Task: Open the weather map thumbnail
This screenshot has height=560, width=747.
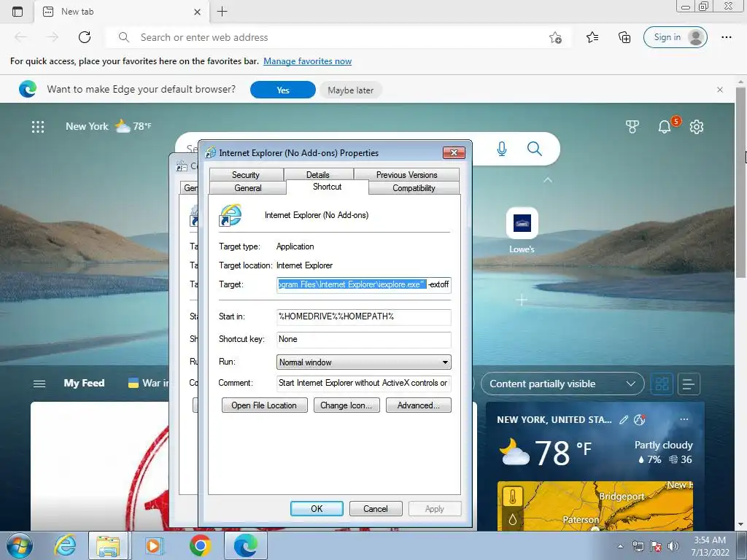Action: click(595, 506)
